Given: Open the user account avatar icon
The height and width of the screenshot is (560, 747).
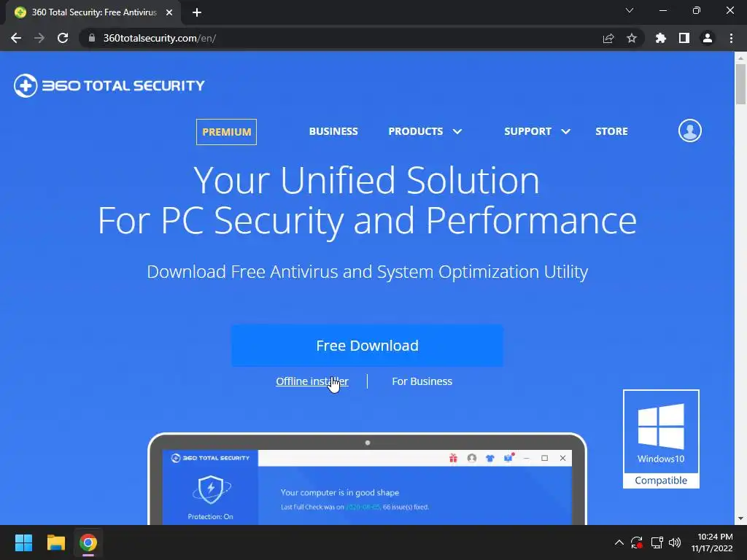Looking at the screenshot, I should pyautogui.click(x=689, y=131).
